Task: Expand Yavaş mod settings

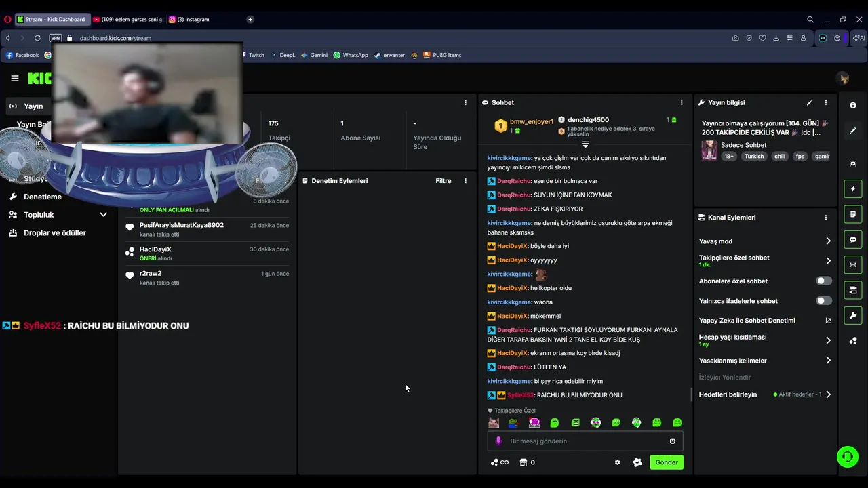Action: pos(765,241)
